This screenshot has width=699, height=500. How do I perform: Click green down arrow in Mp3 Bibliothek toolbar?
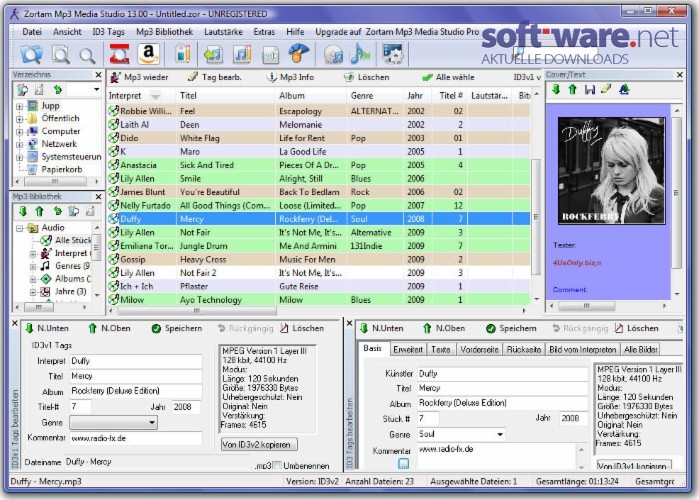(x=23, y=211)
